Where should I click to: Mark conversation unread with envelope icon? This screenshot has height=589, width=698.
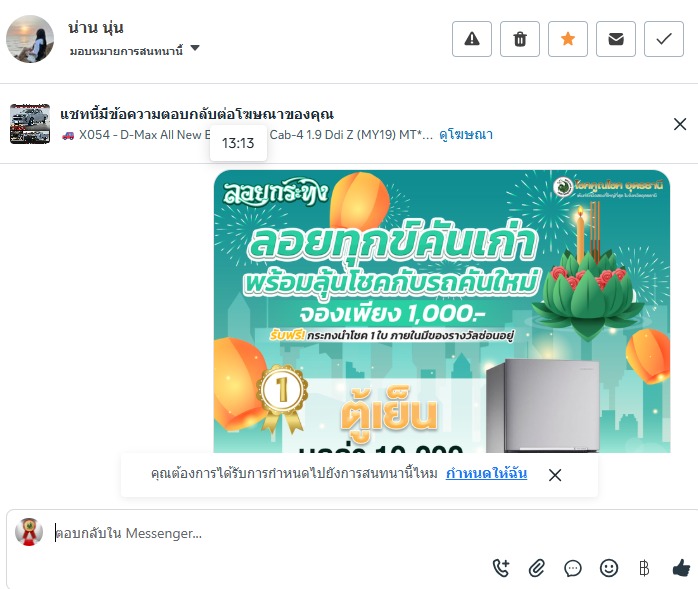[616, 39]
